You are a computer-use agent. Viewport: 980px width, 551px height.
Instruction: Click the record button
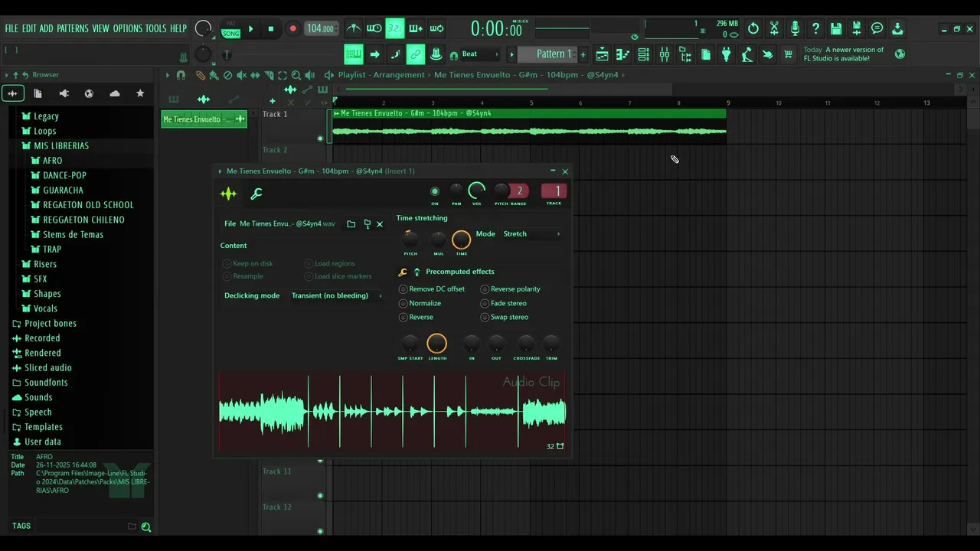tap(292, 29)
